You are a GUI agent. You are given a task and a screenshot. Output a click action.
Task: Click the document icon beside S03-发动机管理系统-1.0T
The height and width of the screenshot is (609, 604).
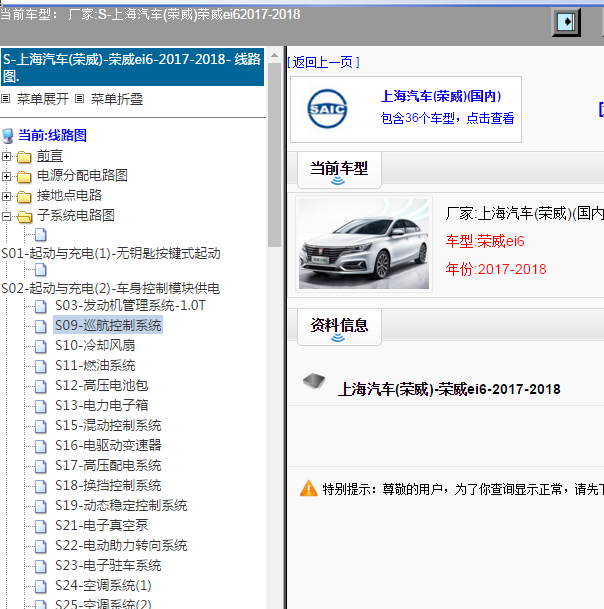40,306
